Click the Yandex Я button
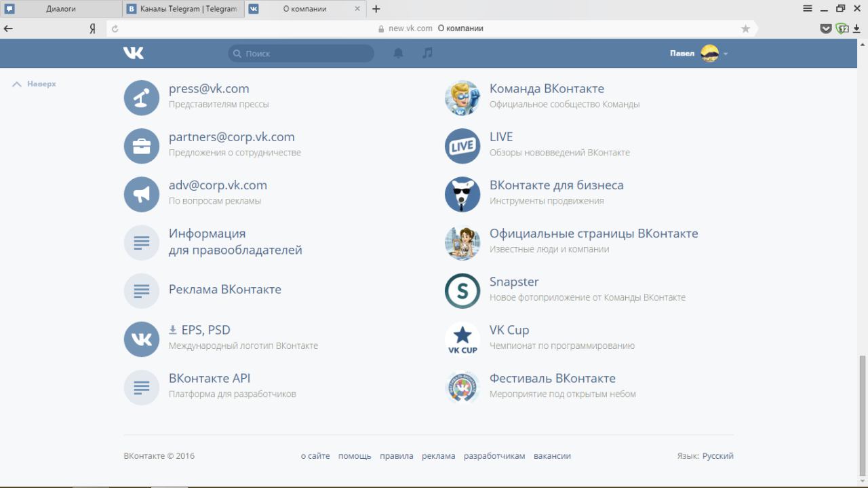 [92, 29]
